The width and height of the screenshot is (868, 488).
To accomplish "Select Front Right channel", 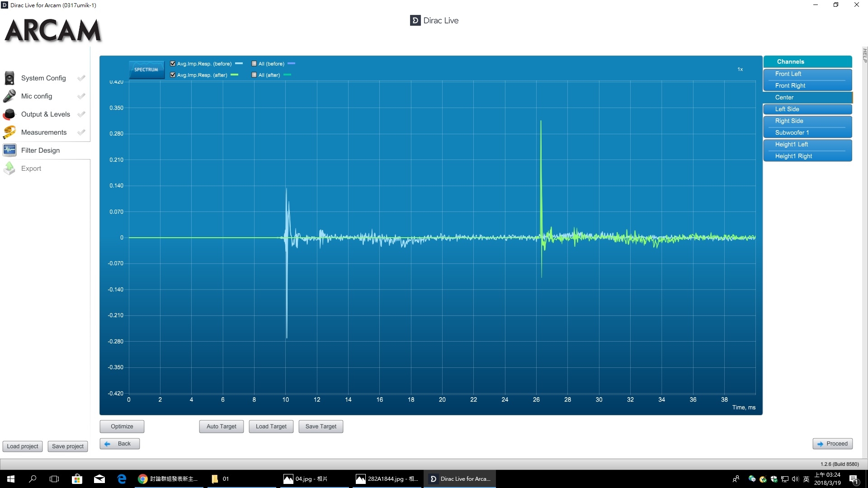I will (x=807, y=86).
